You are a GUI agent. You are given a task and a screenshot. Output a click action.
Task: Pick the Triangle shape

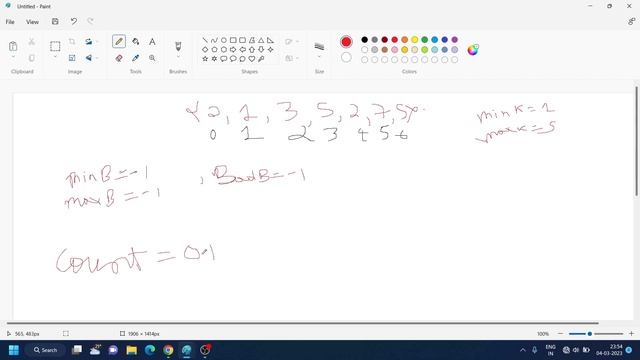(261, 40)
